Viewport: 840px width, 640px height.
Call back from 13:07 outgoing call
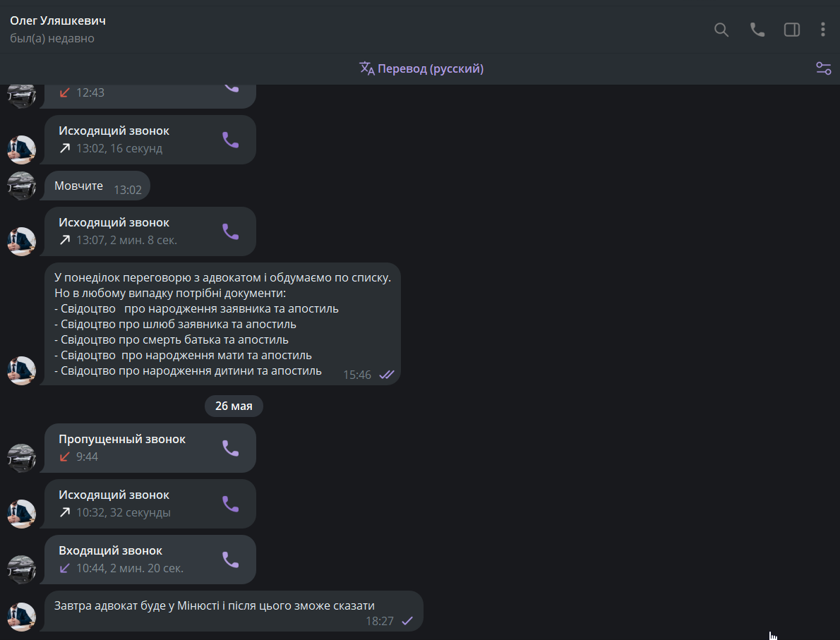coord(231,231)
